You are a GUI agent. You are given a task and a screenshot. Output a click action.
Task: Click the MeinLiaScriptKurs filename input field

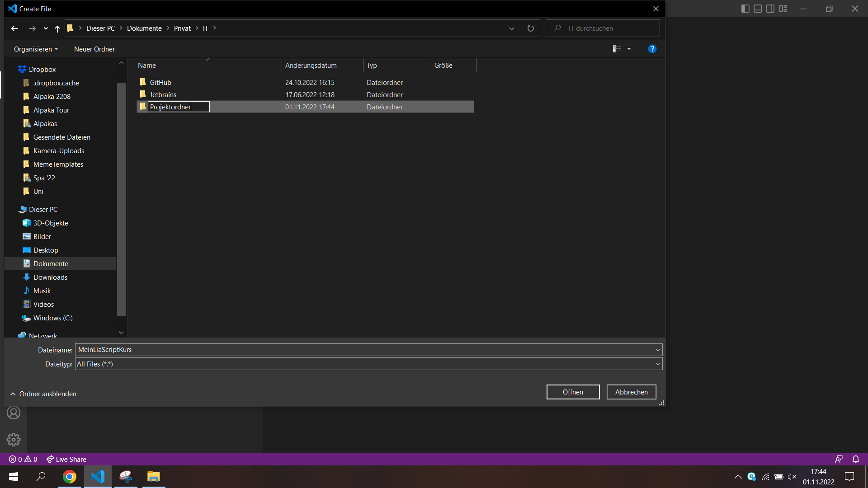368,350
